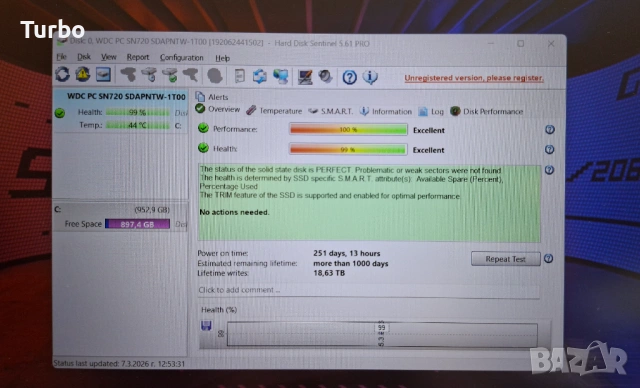Close the Hard Disk Sentinel window
Viewport: 640px width, 388px height.
[x=551, y=43]
